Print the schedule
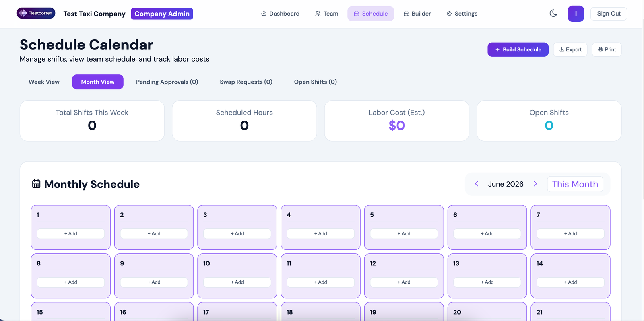644x321 pixels. (607, 49)
